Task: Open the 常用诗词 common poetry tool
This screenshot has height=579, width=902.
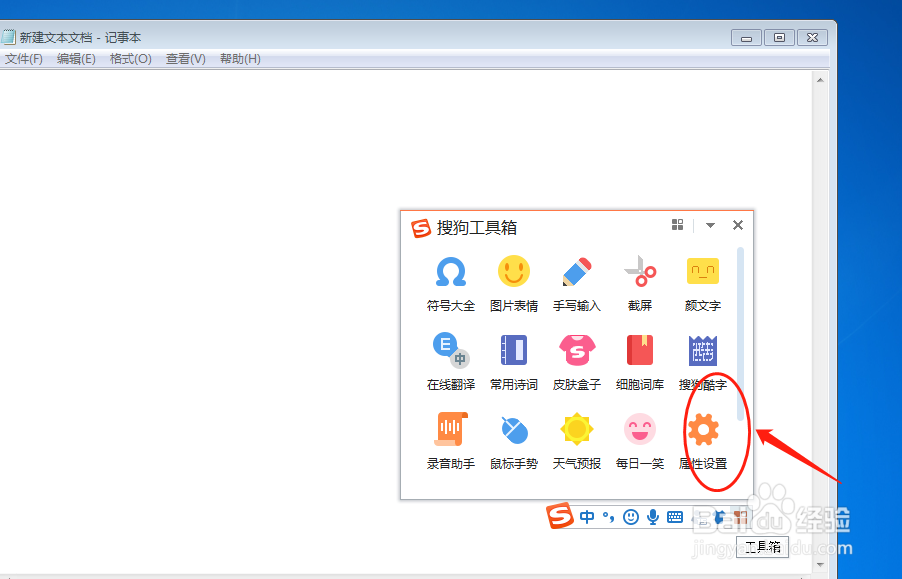Action: tap(514, 363)
